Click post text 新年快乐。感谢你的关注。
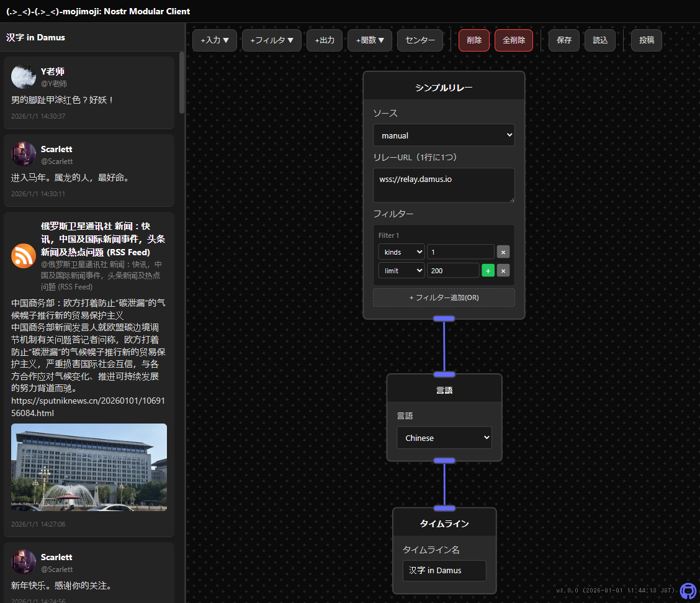This screenshot has height=603, width=700. 61,586
